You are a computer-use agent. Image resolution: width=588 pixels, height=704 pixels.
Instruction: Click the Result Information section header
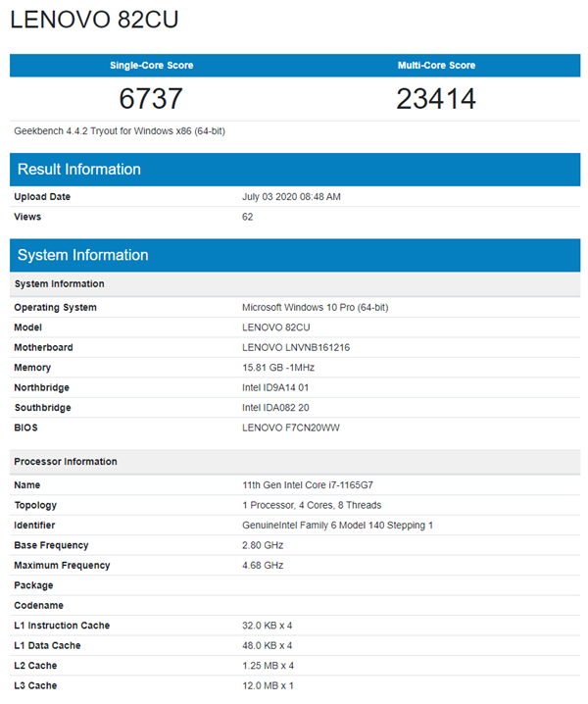pos(79,170)
